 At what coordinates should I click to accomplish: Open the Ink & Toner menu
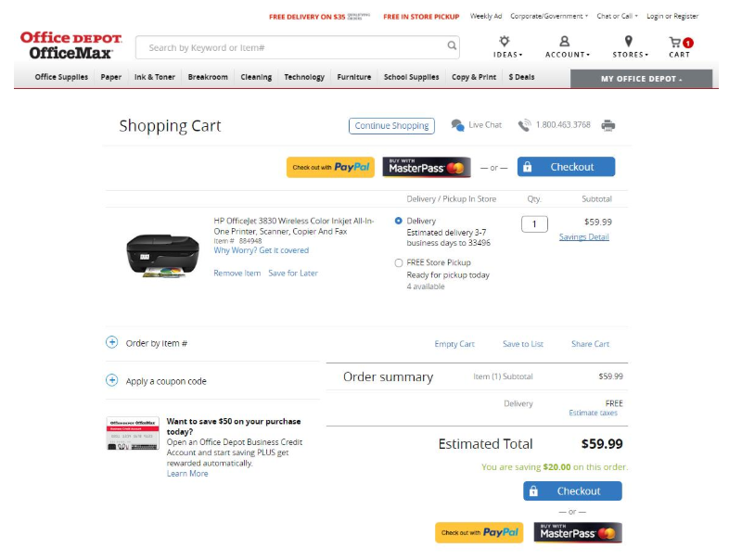click(x=154, y=77)
